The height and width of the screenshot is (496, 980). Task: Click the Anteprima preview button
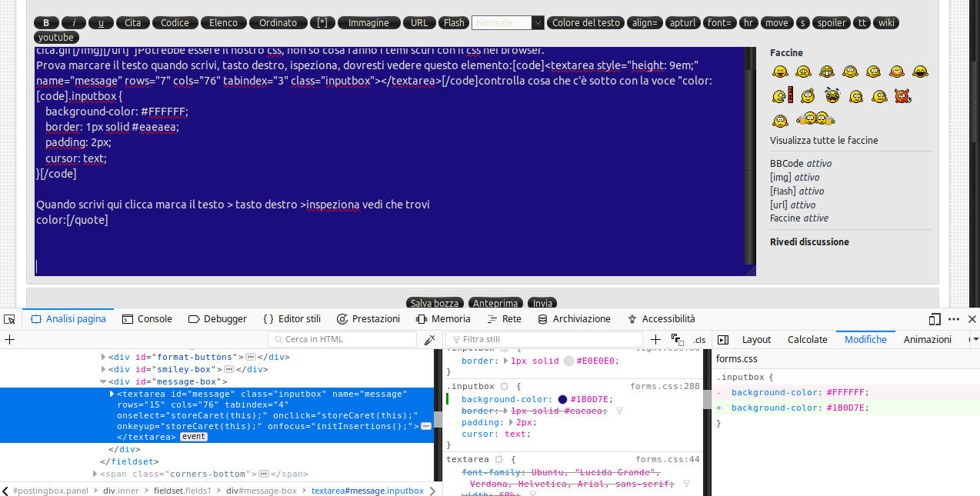(495, 303)
